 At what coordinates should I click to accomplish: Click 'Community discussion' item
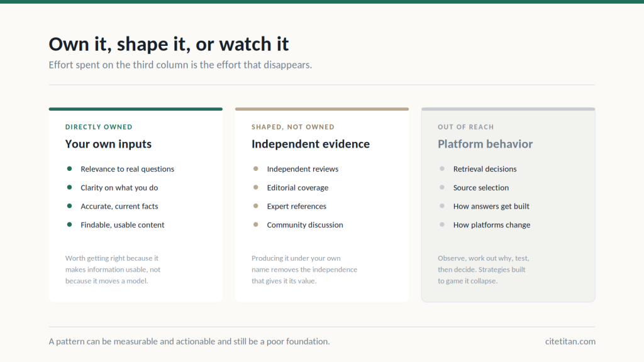coord(305,225)
